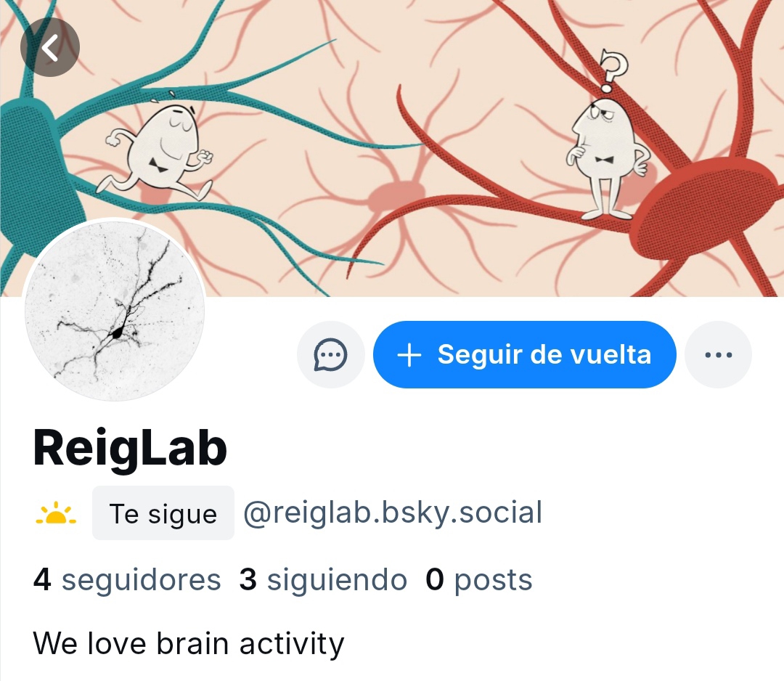
Task: Click the ReigLab display name
Action: point(130,448)
